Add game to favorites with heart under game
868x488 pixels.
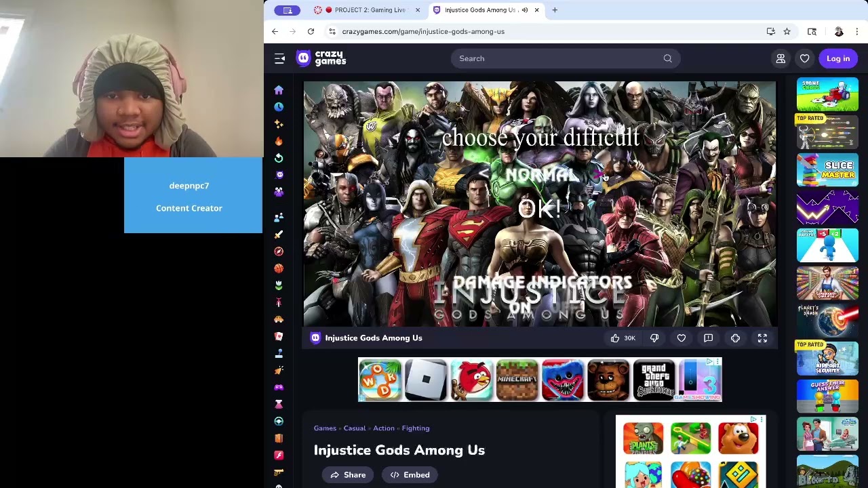[682, 338]
